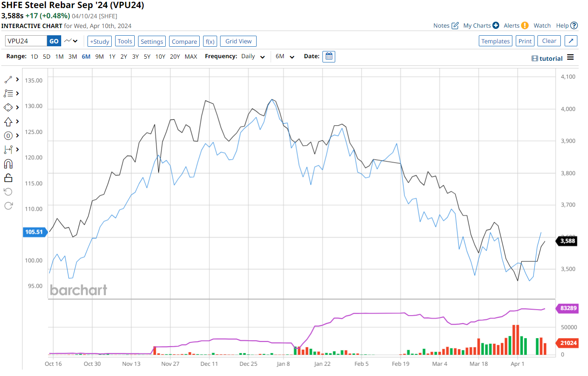The width and height of the screenshot is (588, 376).
Task: Switch range to 2Y
Action: (124, 57)
